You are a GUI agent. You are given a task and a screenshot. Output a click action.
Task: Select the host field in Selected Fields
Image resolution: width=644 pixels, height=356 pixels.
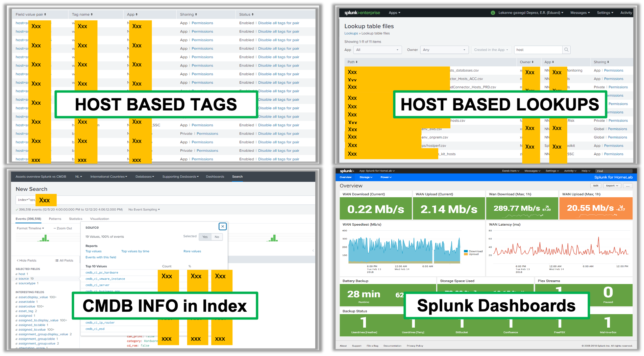coord(22,274)
